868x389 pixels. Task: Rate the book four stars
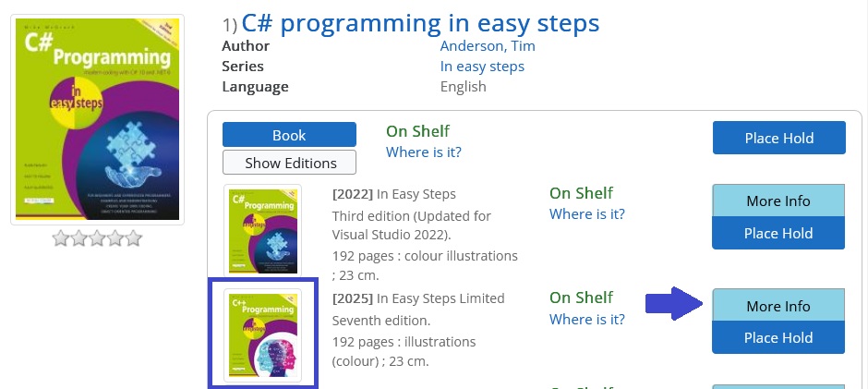pyautogui.click(x=115, y=239)
